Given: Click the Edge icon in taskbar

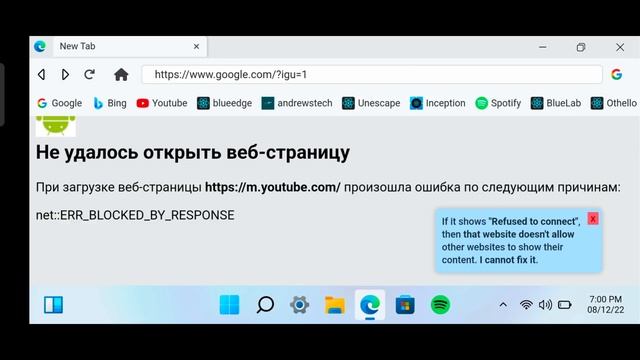Looking at the screenshot, I should pyautogui.click(x=370, y=305).
